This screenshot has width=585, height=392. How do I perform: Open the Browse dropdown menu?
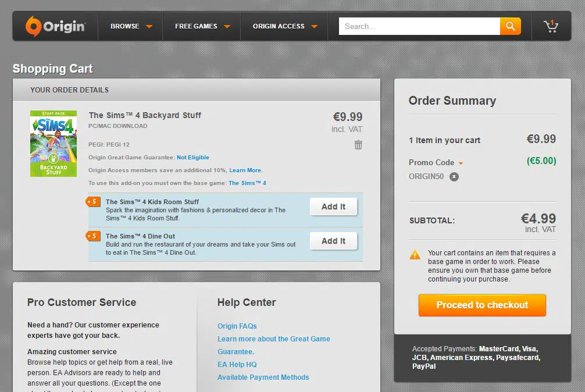[131, 26]
